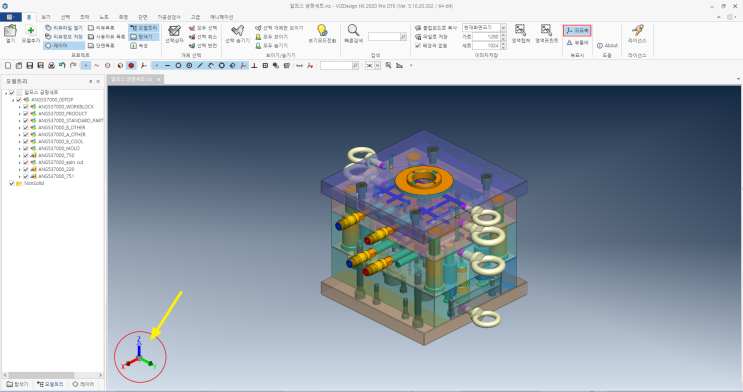The height and width of the screenshot is (392, 743).
Task: Click the 모두 선택 select all button
Action: coord(203,27)
